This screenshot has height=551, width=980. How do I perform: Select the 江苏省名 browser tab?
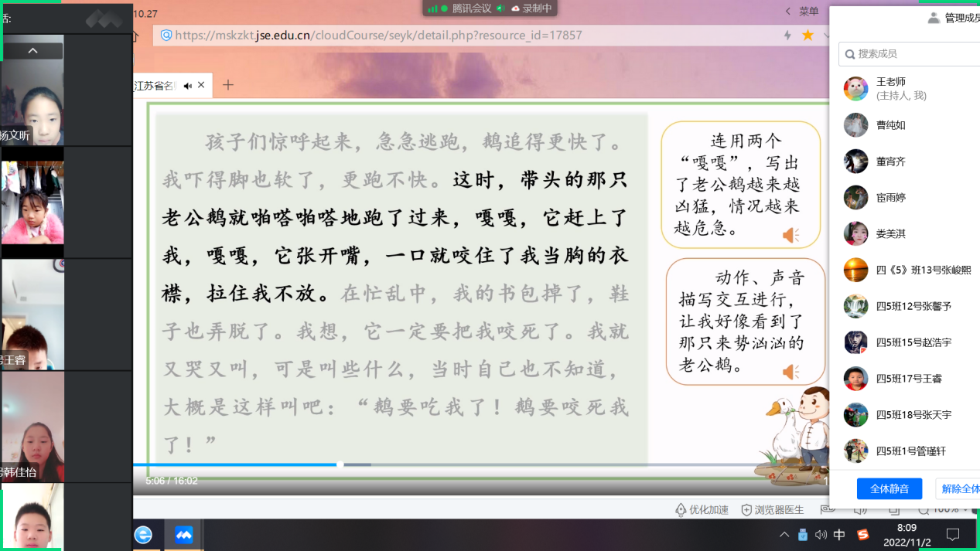(172, 85)
